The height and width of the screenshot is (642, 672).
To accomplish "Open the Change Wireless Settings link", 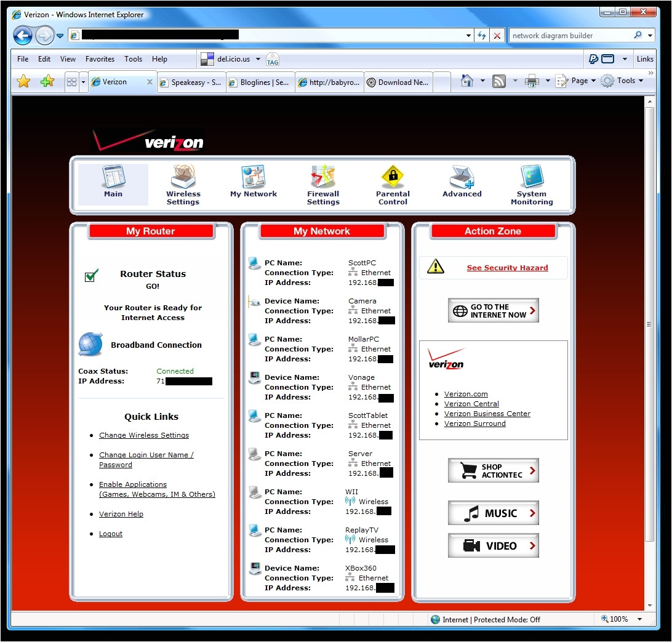I will tap(144, 435).
